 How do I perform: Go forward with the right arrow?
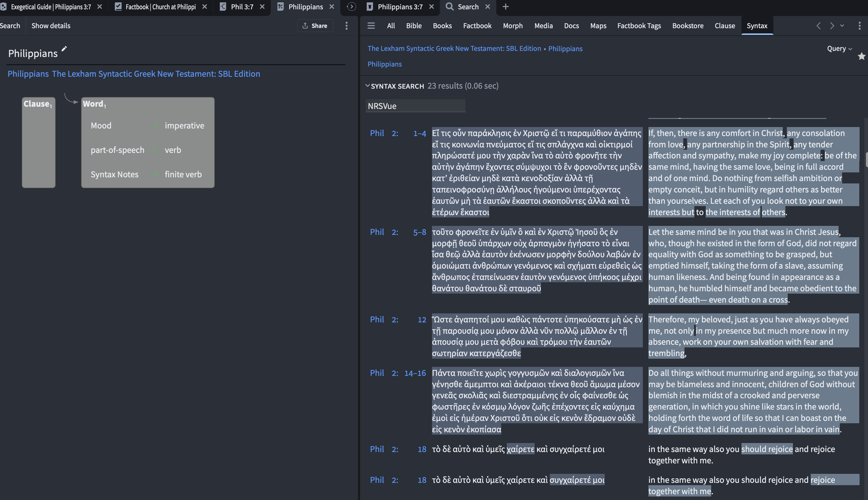point(832,26)
